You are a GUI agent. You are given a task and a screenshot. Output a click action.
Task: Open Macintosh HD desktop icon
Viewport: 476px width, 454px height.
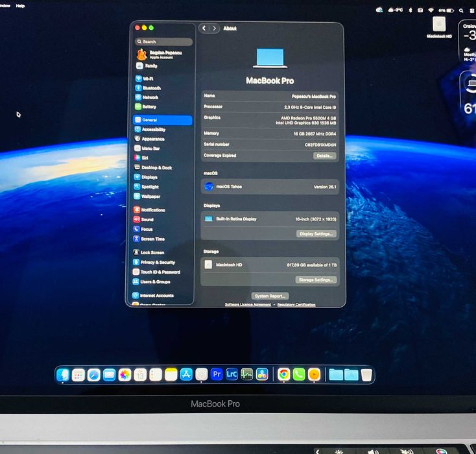click(x=439, y=27)
